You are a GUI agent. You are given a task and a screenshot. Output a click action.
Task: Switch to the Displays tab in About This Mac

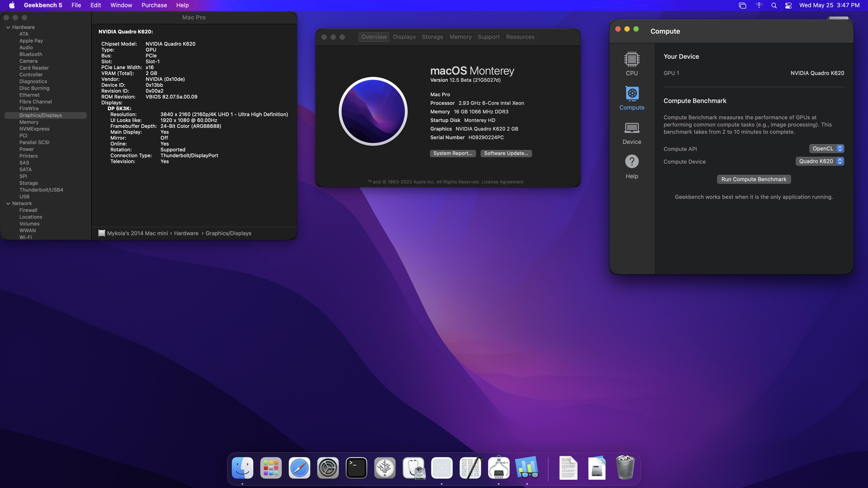[404, 37]
